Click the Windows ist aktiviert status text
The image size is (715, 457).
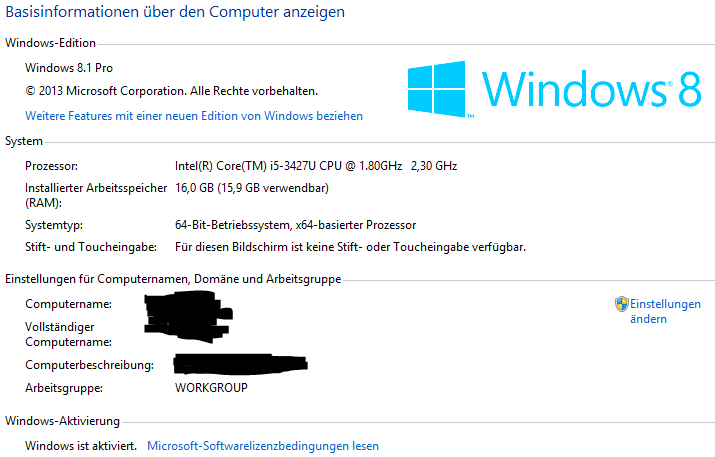(81, 446)
